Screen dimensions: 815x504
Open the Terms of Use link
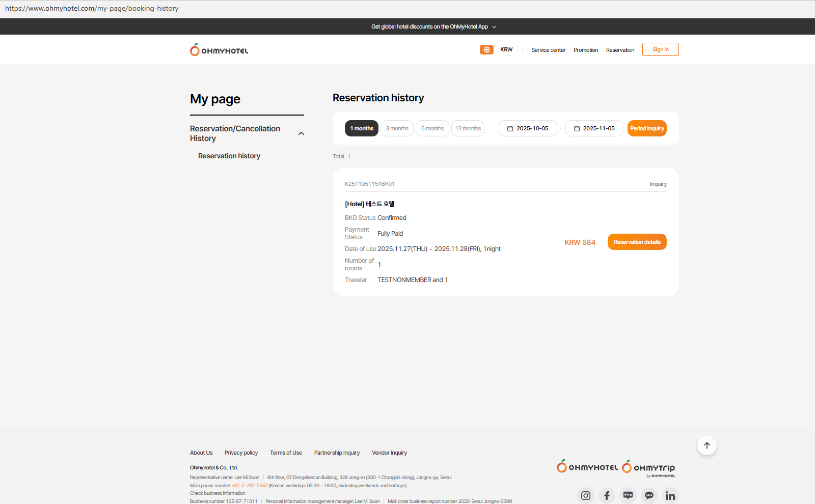(x=286, y=453)
